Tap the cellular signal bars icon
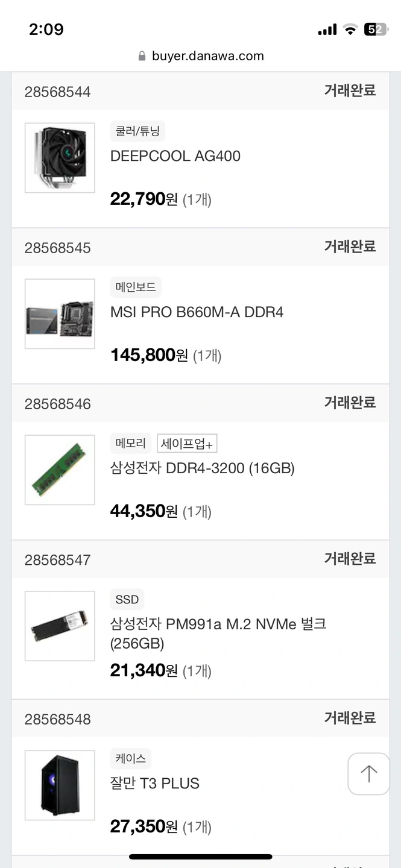This screenshot has width=401, height=868. pos(327,30)
